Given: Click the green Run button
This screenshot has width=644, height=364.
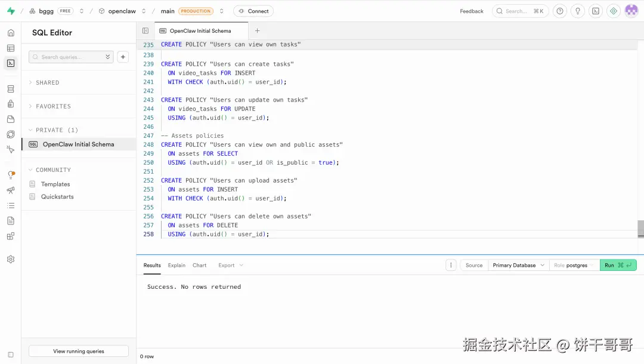Looking at the screenshot, I should click(x=618, y=266).
